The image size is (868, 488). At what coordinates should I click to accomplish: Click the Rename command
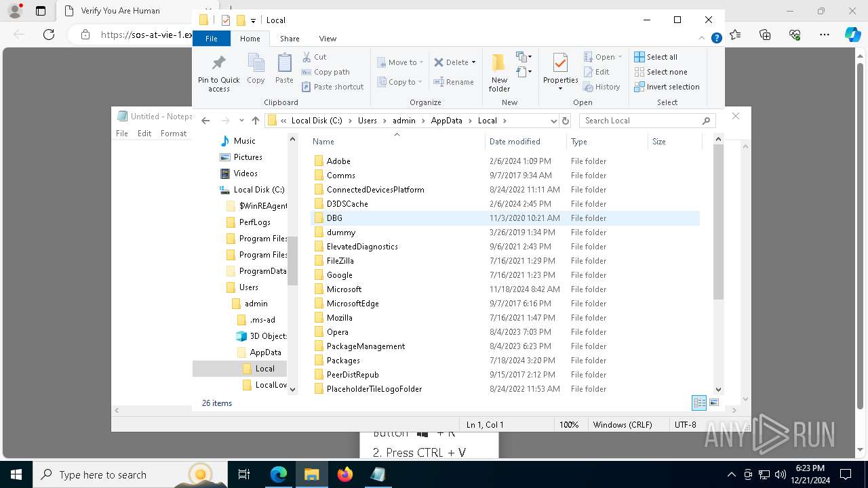tap(454, 82)
